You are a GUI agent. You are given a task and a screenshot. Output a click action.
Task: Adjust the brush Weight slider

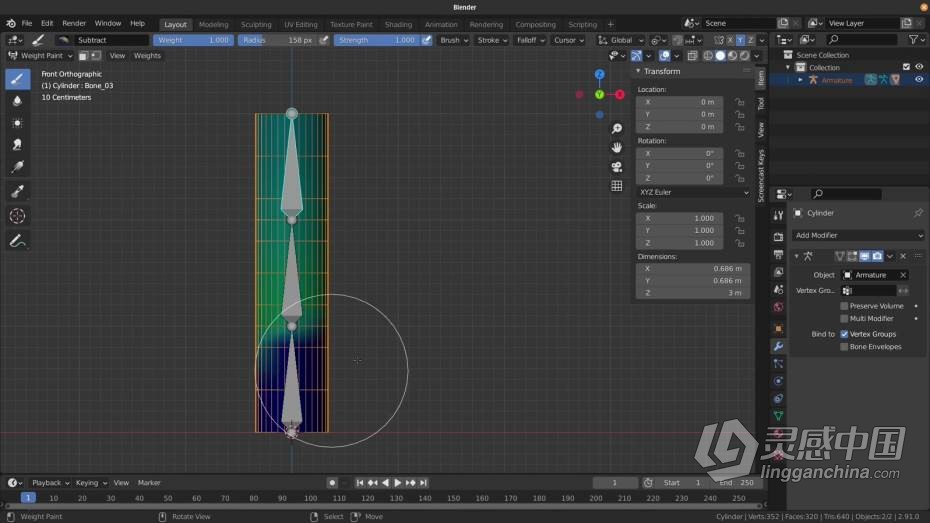tap(193, 40)
